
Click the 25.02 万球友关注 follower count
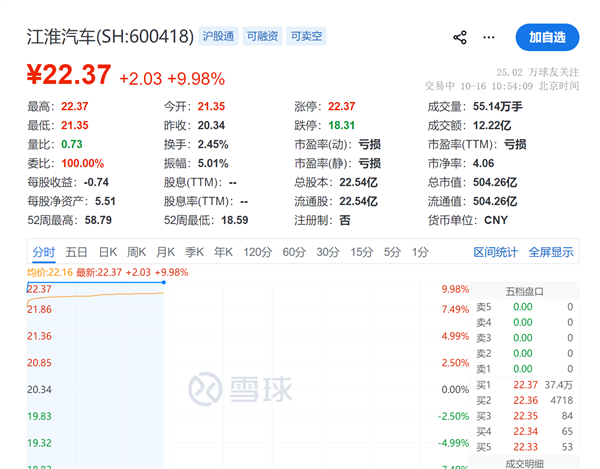(x=538, y=72)
